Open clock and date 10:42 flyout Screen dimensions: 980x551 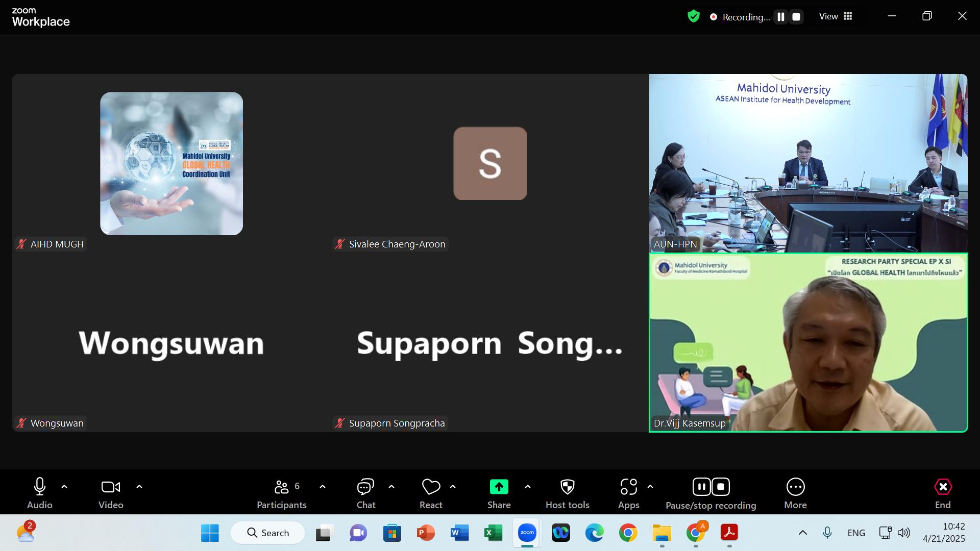pyautogui.click(x=944, y=533)
